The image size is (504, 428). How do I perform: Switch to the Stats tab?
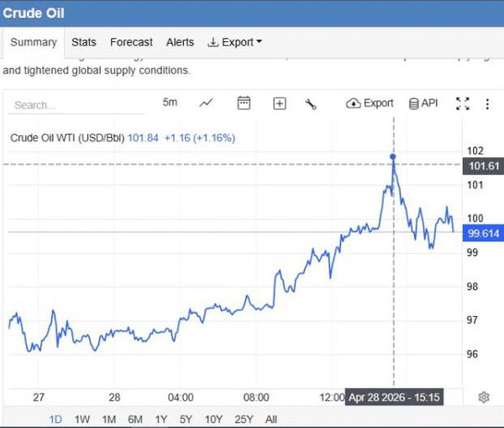(84, 42)
